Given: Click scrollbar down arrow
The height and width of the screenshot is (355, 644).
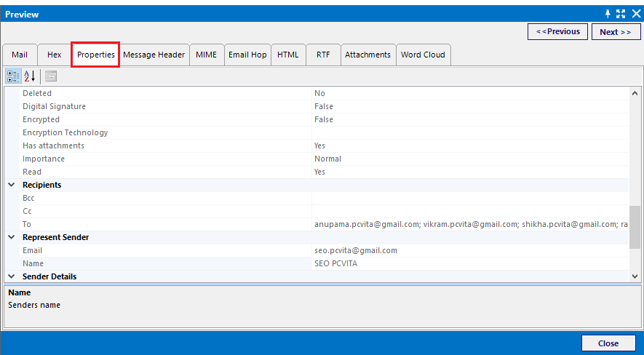Looking at the screenshot, I should point(635,276).
